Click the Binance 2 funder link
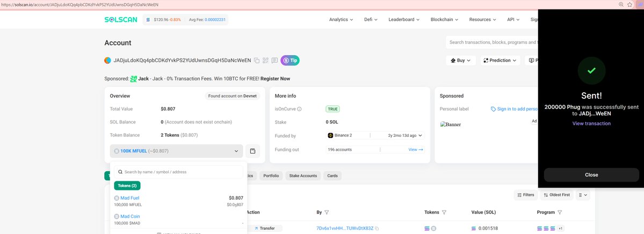The image size is (644, 234). 343,135
